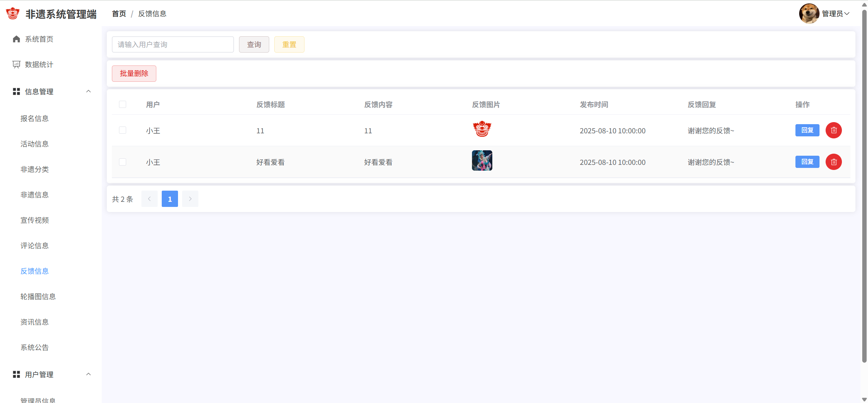Check the checkbox for the first 小王 row
This screenshot has width=868, height=403.
(x=122, y=130)
